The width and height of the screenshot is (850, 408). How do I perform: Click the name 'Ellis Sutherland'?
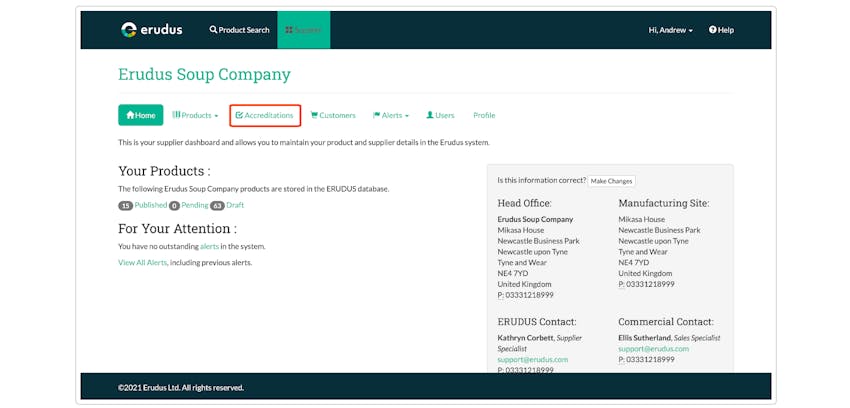645,338
